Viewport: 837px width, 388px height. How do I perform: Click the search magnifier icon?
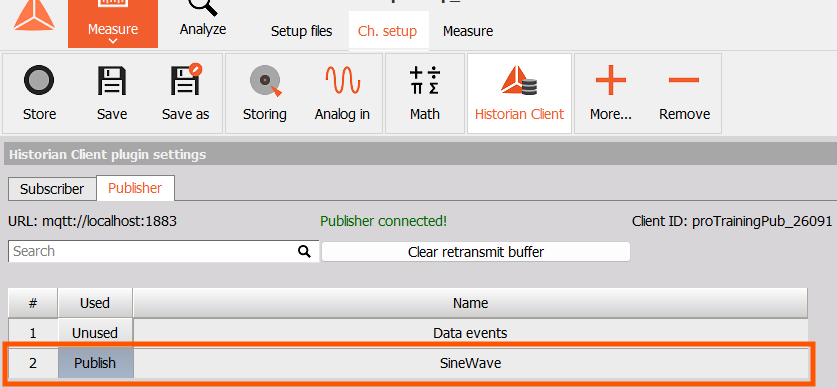click(305, 251)
